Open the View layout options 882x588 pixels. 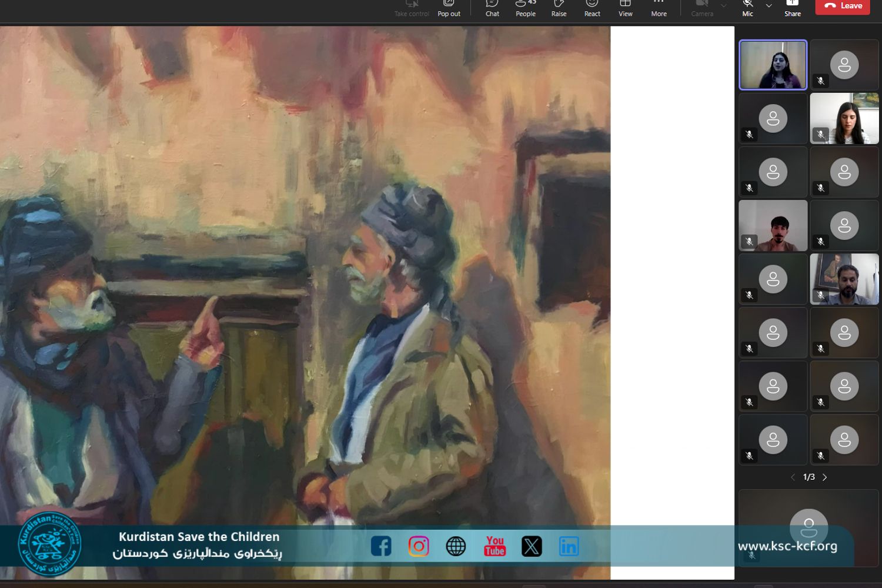pos(625,8)
